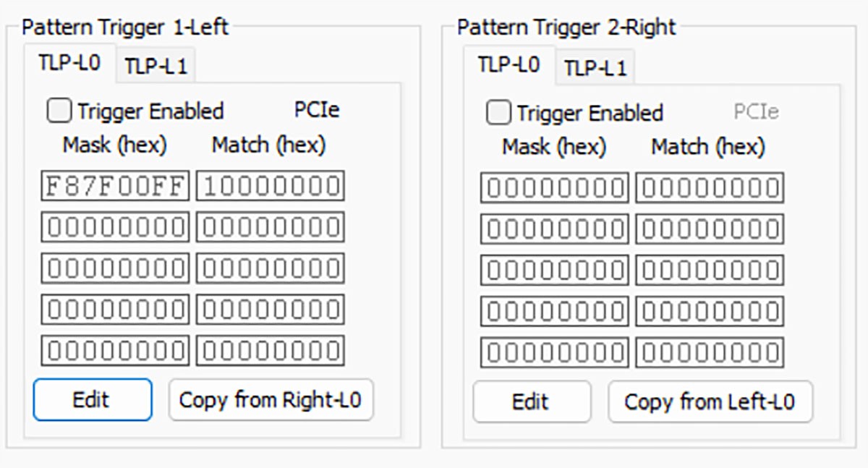Click Copy from Left-L0 button

(x=710, y=401)
